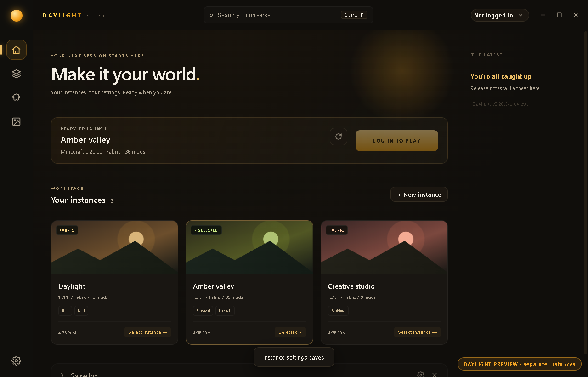The height and width of the screenshot is (377, 588).
Task: Open the Amber valley card three-dot menu
Action: [301, 286]
